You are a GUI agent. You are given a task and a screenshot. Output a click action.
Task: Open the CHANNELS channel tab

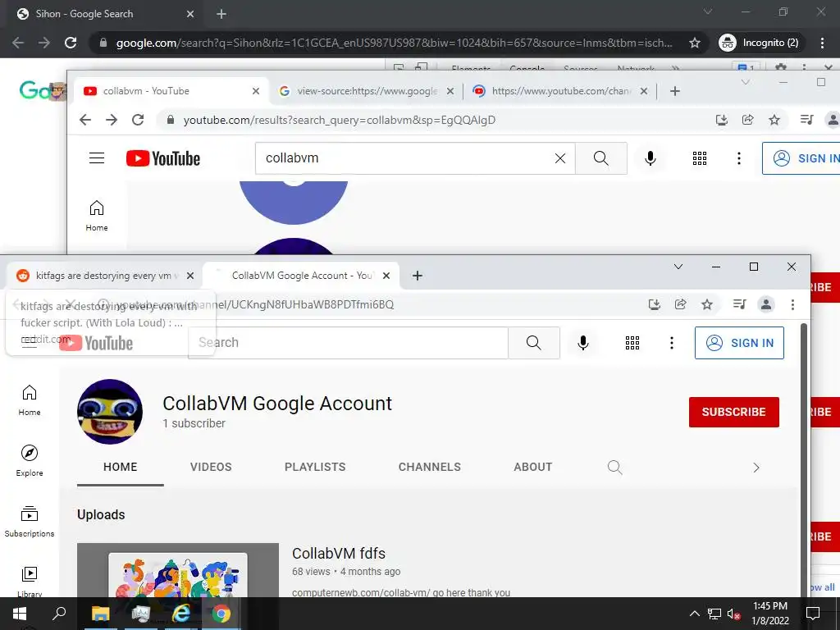click(x=430, y=467)
